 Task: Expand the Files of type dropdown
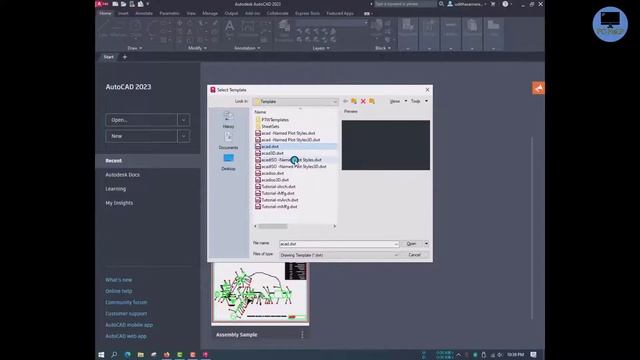(396, 255)
